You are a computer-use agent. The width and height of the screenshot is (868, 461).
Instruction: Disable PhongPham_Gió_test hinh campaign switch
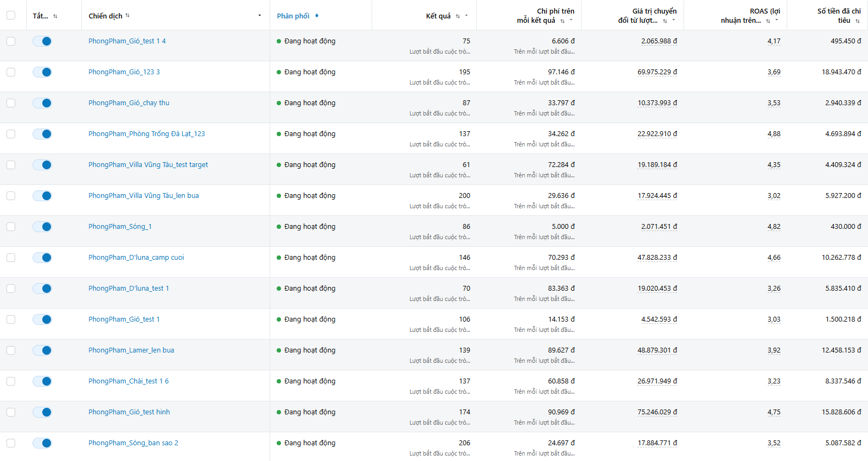click(x=42, y=412)
